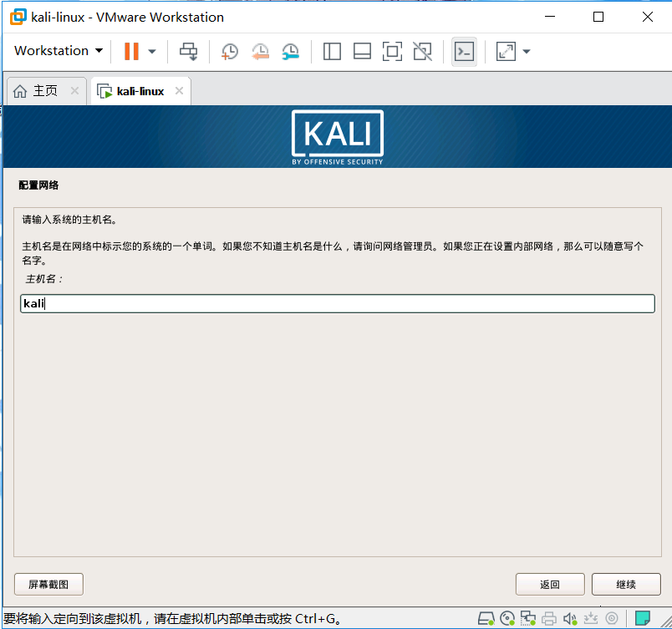Click the printer status icon
672x629 pixels.
coord(549,618)
